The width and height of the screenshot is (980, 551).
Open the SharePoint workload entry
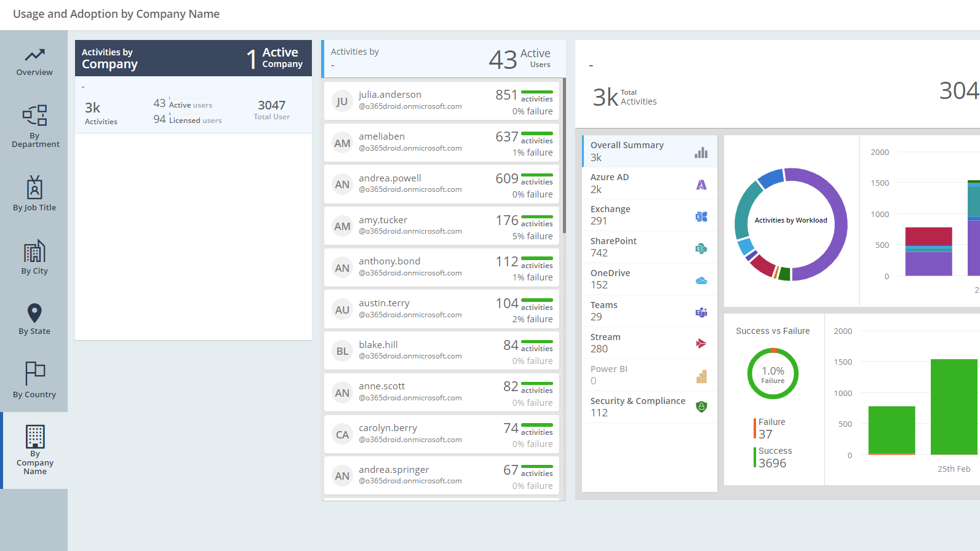pos(649,247)
